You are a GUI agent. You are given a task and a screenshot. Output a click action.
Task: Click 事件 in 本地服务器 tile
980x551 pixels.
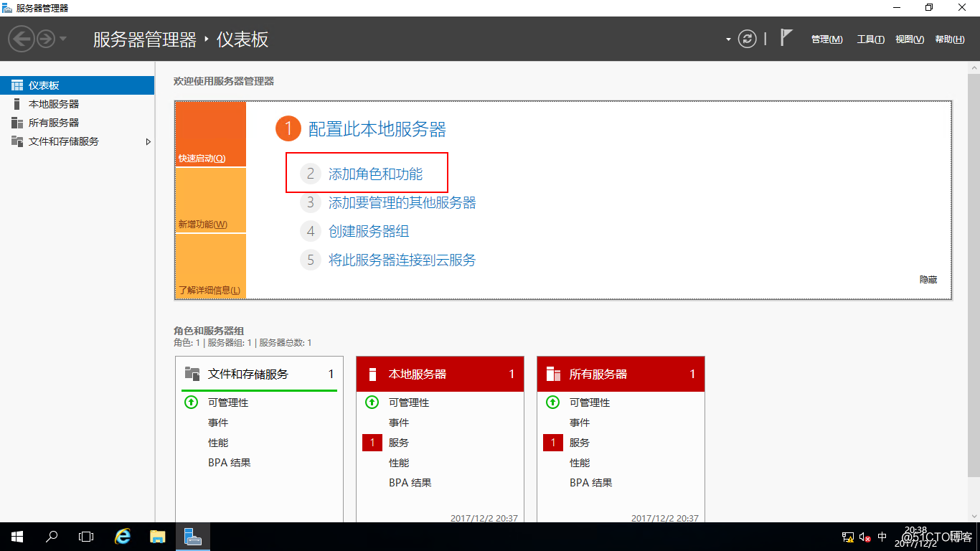coord(399,423)
